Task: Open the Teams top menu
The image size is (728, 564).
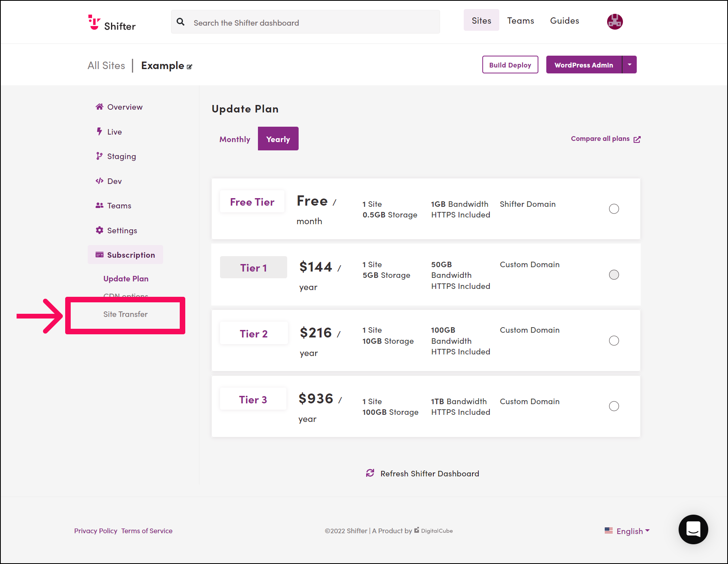Action: 521,21
